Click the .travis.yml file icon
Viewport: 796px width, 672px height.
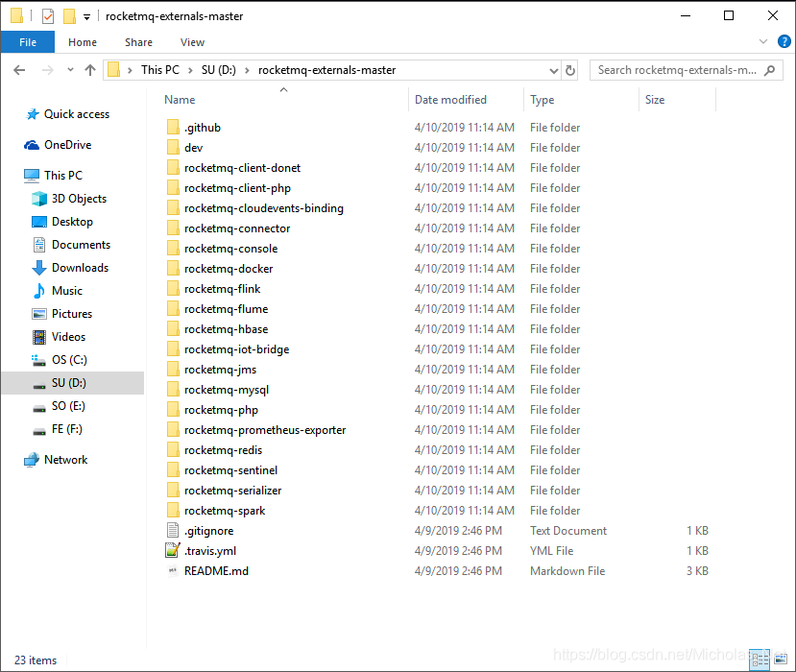173,551
